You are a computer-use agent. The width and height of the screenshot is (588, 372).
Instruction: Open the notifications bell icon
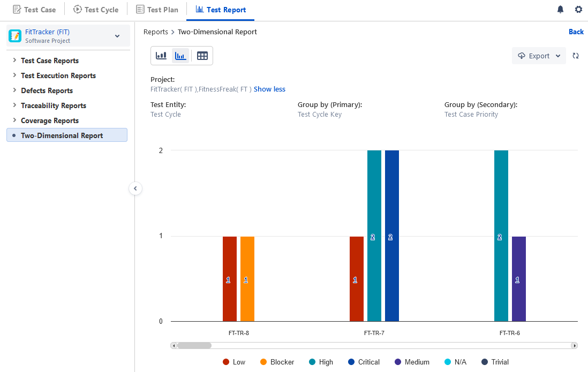(560, 10)
